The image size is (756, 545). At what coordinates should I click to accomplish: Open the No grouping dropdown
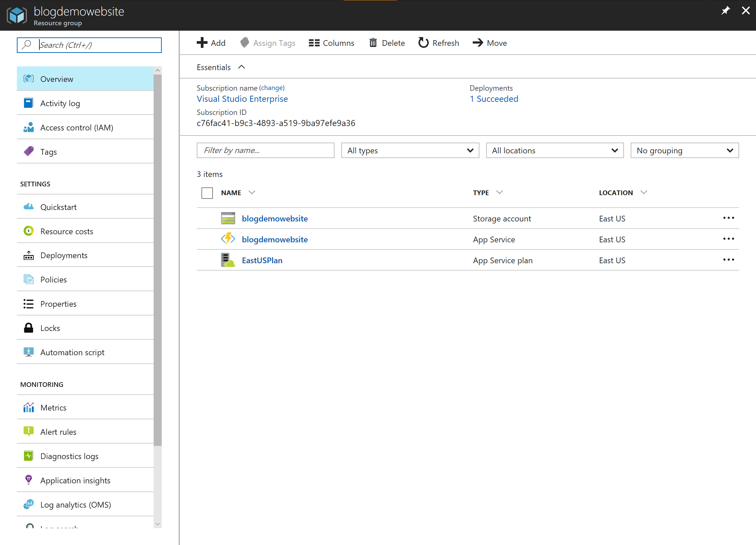[685, 150]
